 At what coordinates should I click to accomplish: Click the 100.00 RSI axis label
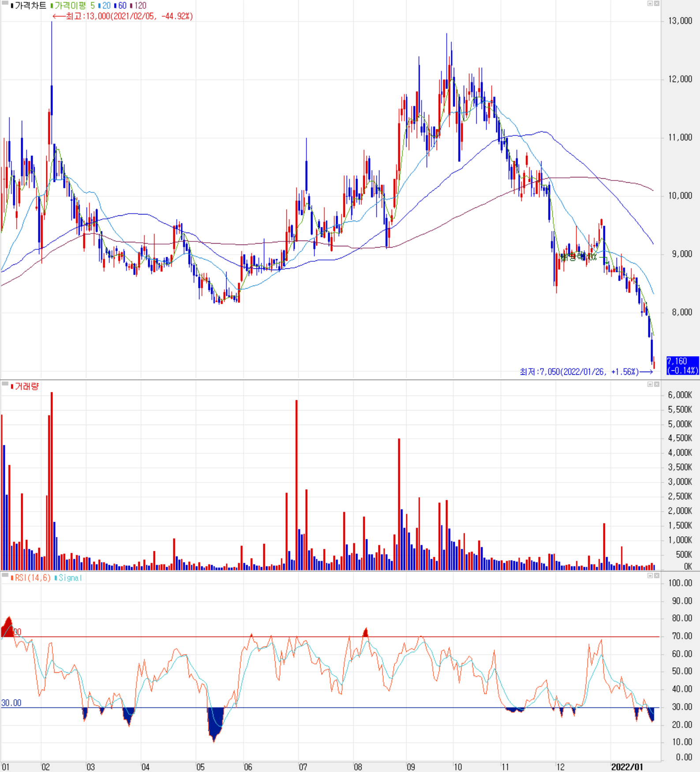(x=680, y=583)
